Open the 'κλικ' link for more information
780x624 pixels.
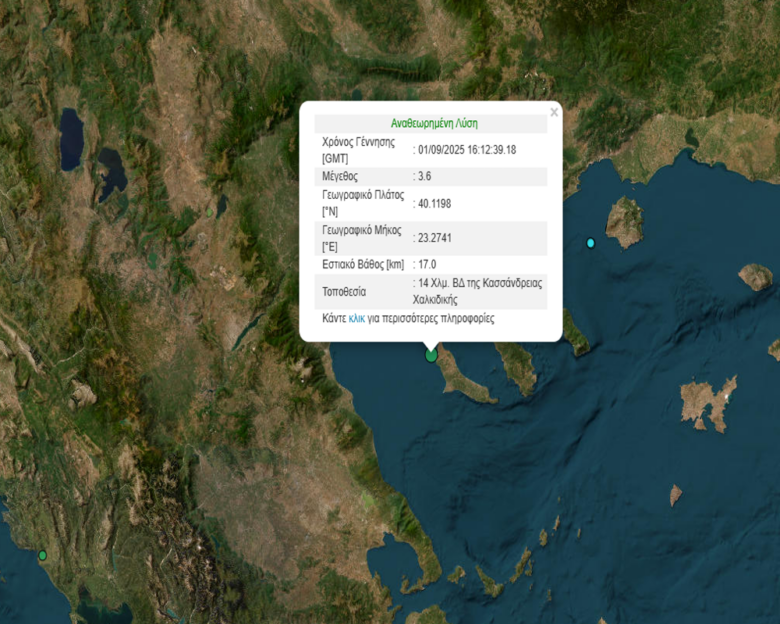point(357,318)
